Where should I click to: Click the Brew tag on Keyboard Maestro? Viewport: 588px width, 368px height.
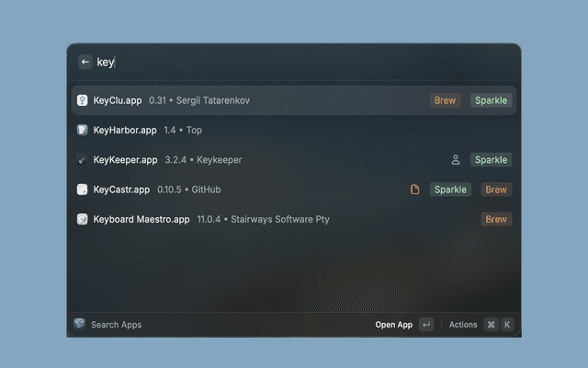496,219
